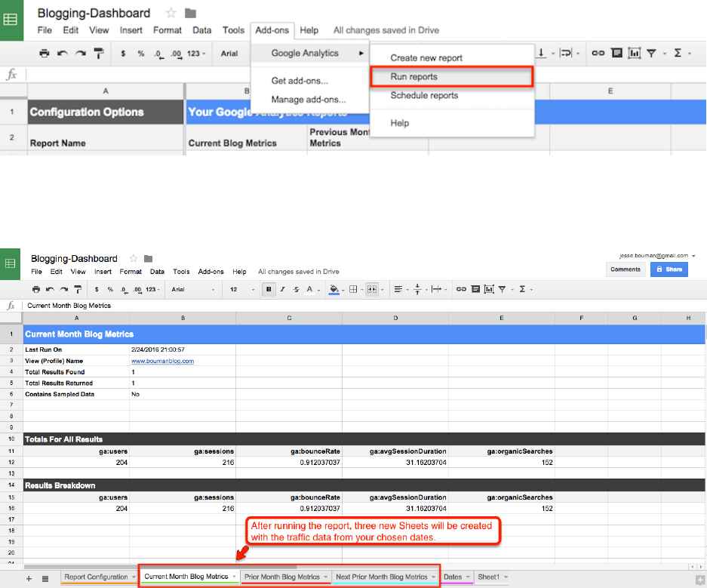Open folder icon beside lower Blogging-Dashboard title

pos(148,258)
